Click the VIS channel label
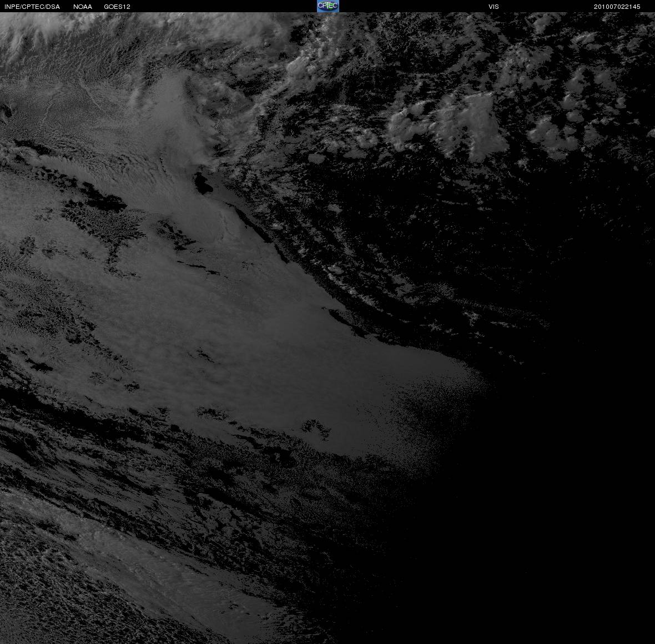The width and height of the screenshot is (655, 644). click(x=493, y=7)
